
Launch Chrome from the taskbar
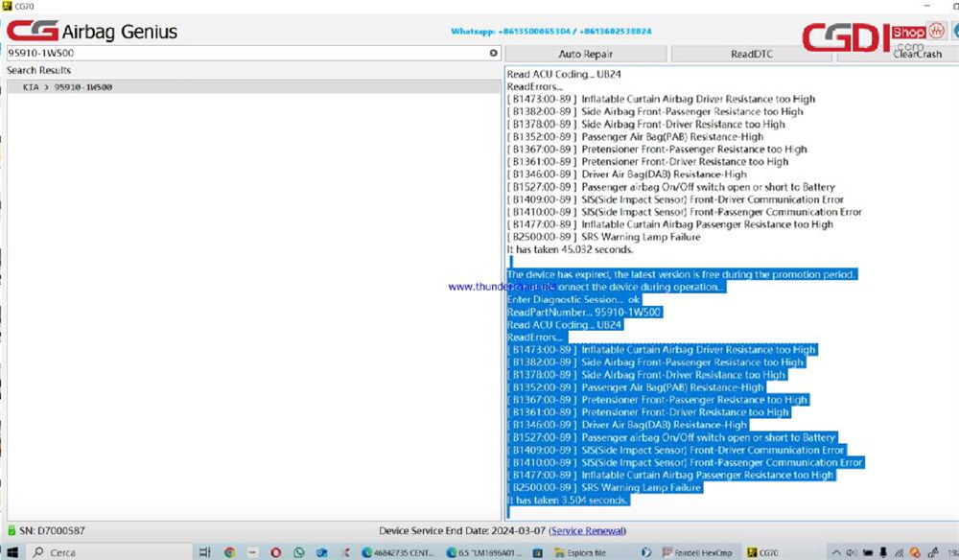pyautogui.click(x=230, y=552)
